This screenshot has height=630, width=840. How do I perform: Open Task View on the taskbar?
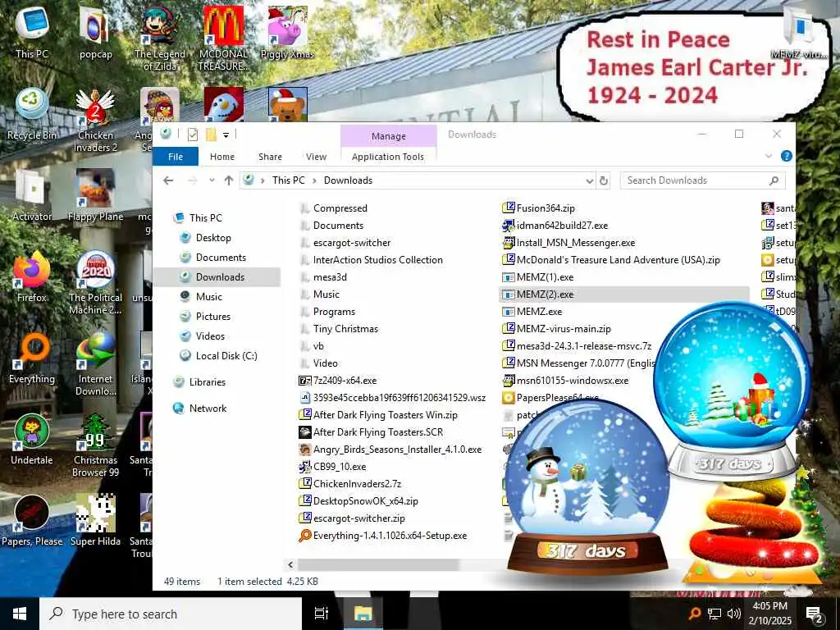point(322,614)
